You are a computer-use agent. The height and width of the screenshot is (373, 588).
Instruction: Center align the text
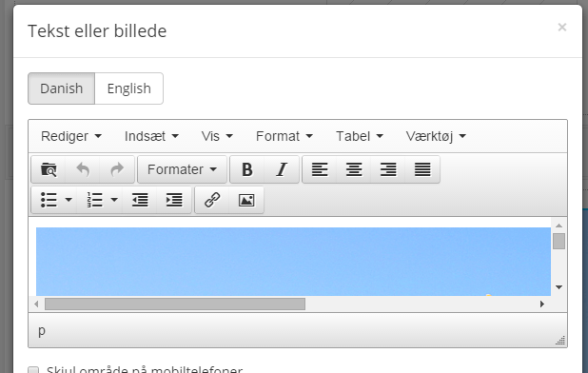354,169
